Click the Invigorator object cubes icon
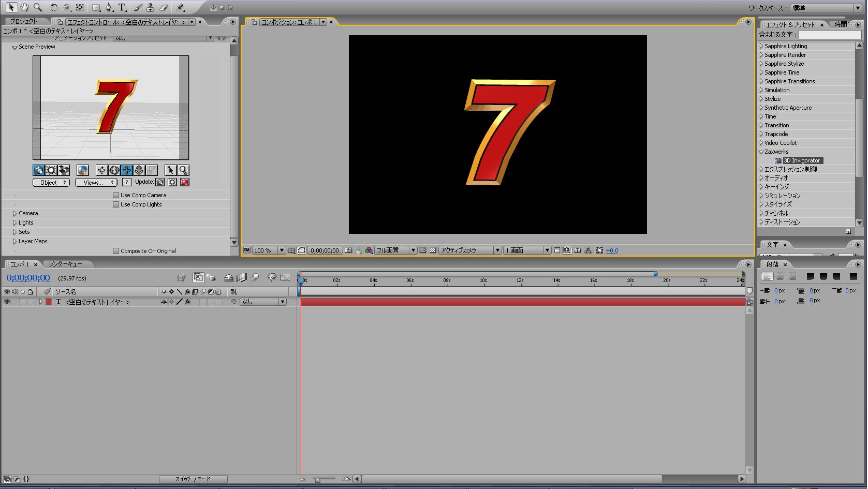Screen dimensions: 868x489 pyautogui.click(x=64, y=170)
